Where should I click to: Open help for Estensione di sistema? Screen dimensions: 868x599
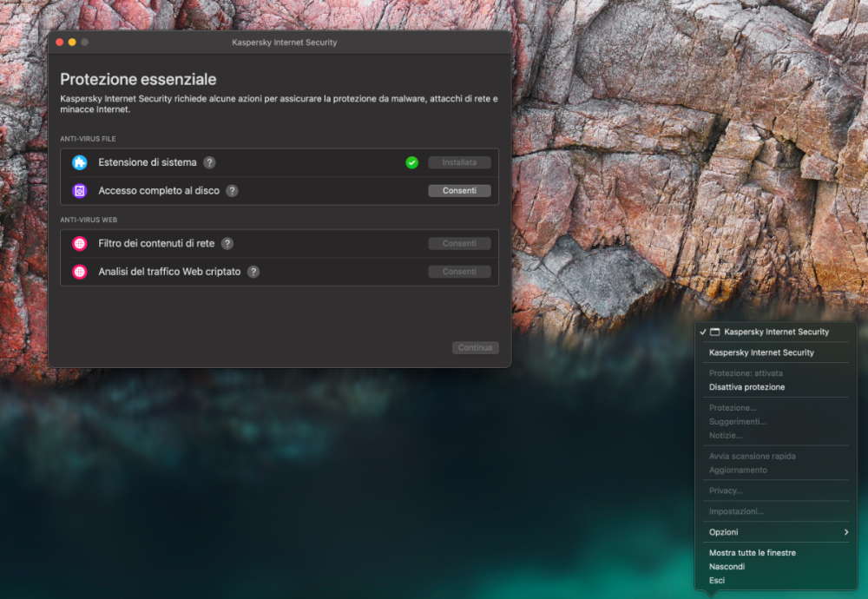coord(209,162)
